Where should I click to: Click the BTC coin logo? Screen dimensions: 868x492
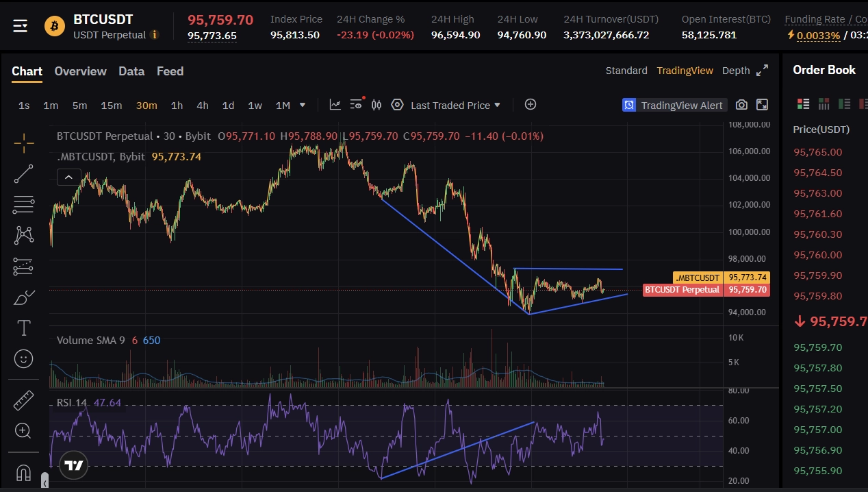pos(55,27)
